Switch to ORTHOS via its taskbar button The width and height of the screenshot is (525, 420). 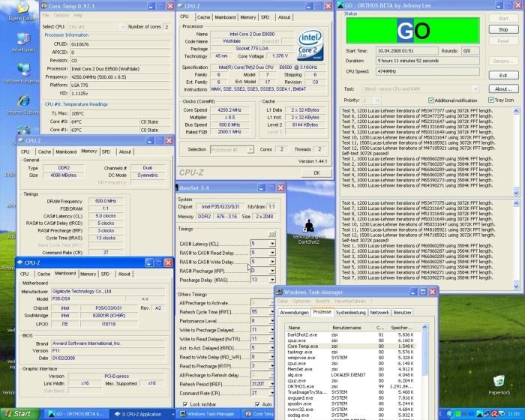tap(76, 414)
